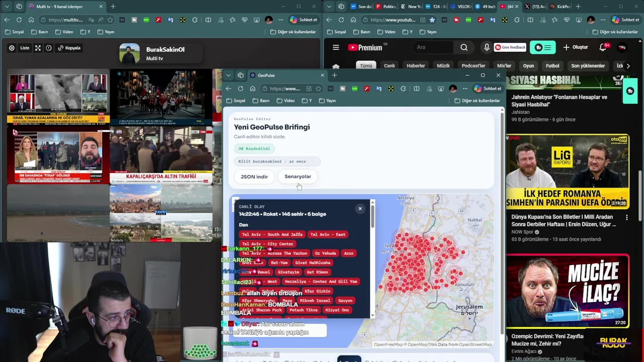Favorite GeoPulse page with star icon
This screenshot has height=362, width=644.
click(x=318, y=88)
